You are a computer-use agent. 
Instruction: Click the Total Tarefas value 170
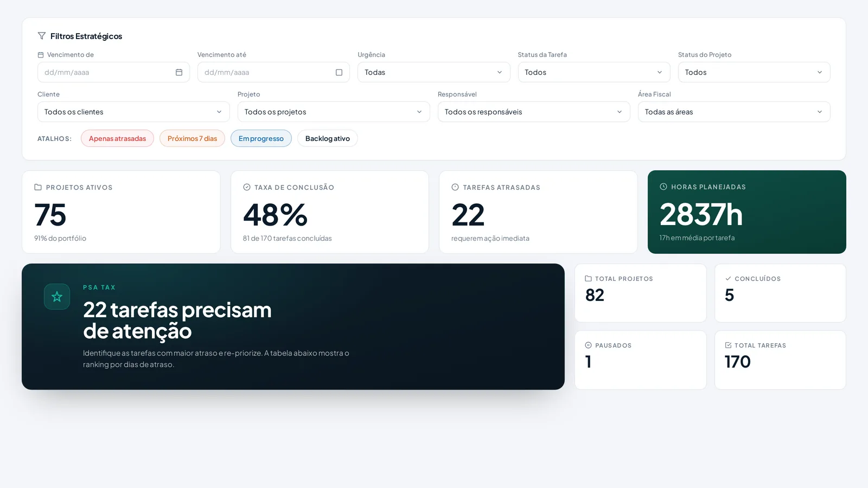pos(738,362)
